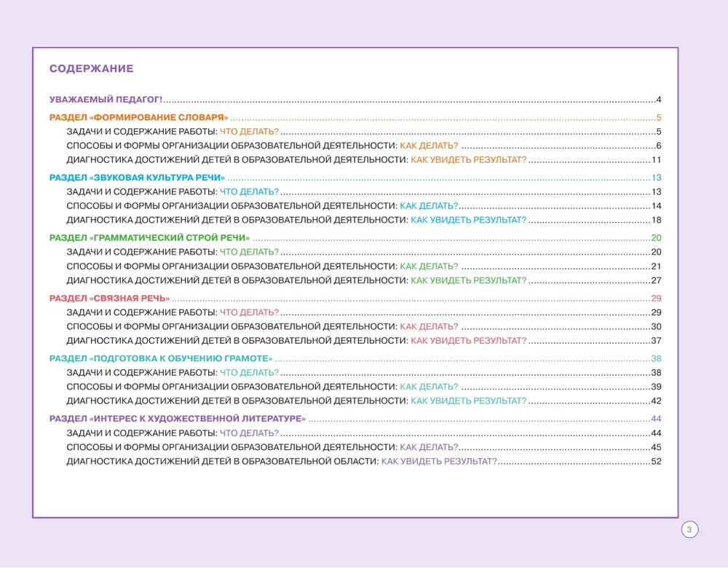Select the «ЧТО ДЕЛАТЬ?» entry under «СВЯЗНАЯ РЕЧЬ»

coord(249,312)
